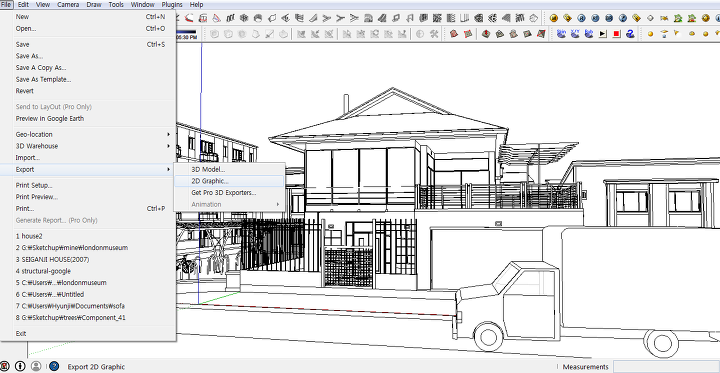The image size is (720, 373).
Task: Click the user sign-in silhouette status icon
Action: [36, 366]
